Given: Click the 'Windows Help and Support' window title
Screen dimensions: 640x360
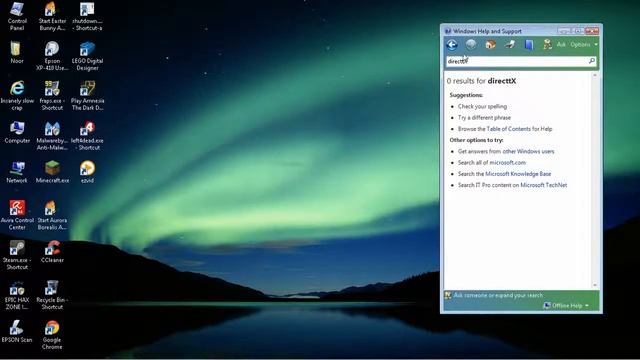Looking at the screenshot, I should (487, 31).
